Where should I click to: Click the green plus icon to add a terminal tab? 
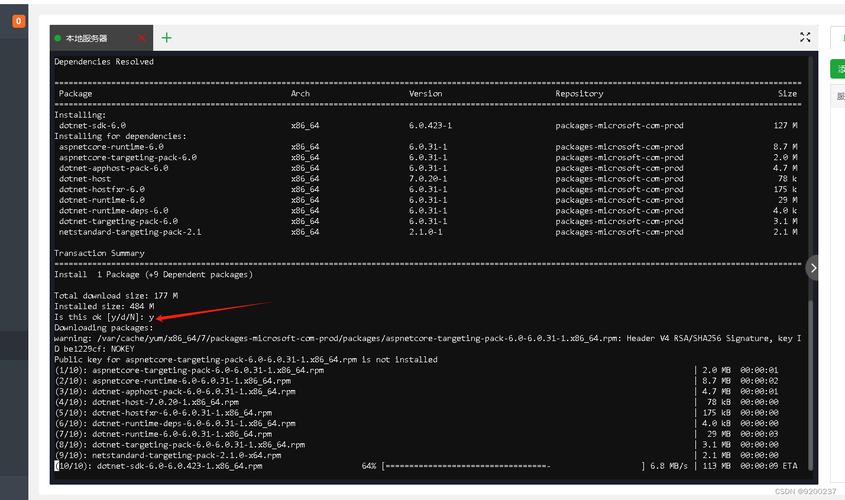point(166,38)
